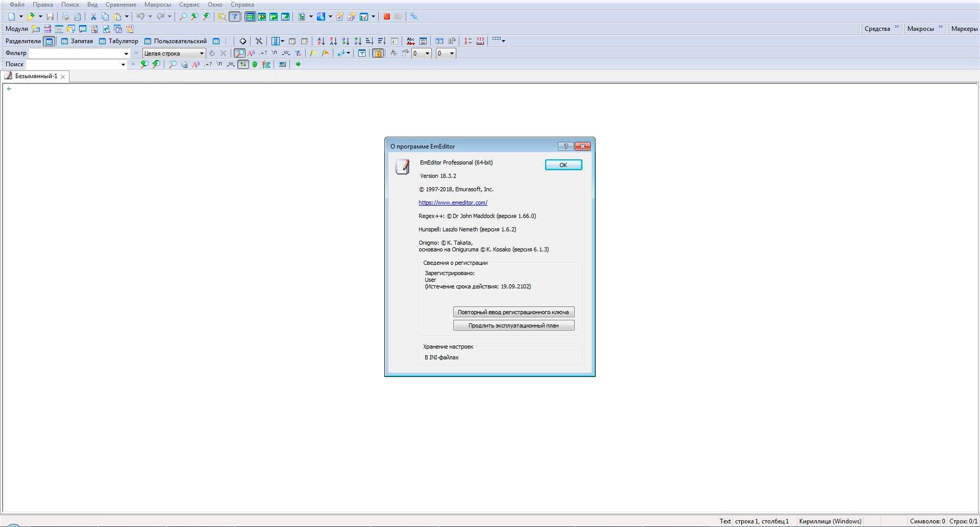
Task: Toggle Пользовательский separator mode
Action: 175,41
